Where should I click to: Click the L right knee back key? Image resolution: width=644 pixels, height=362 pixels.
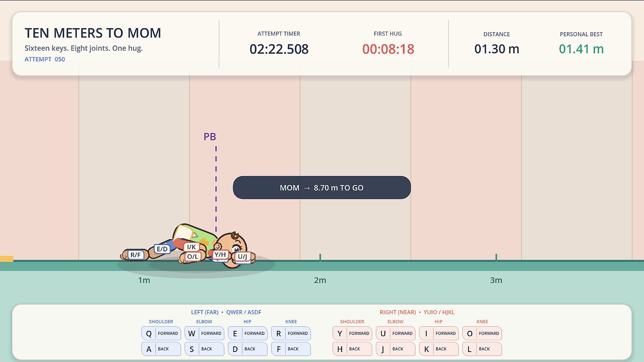coord(482,349)
